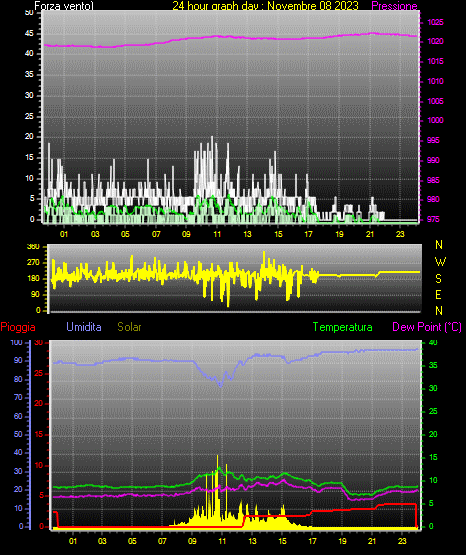Select the 24 hour graph day title
The height and width of the screenshot is (555, 466).
point(265,6)
